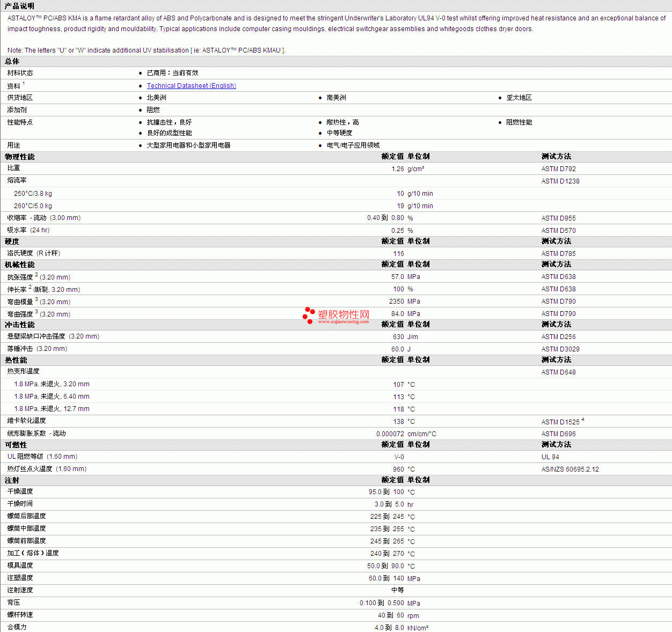Click the 可燃性 section header

(16, 445)
